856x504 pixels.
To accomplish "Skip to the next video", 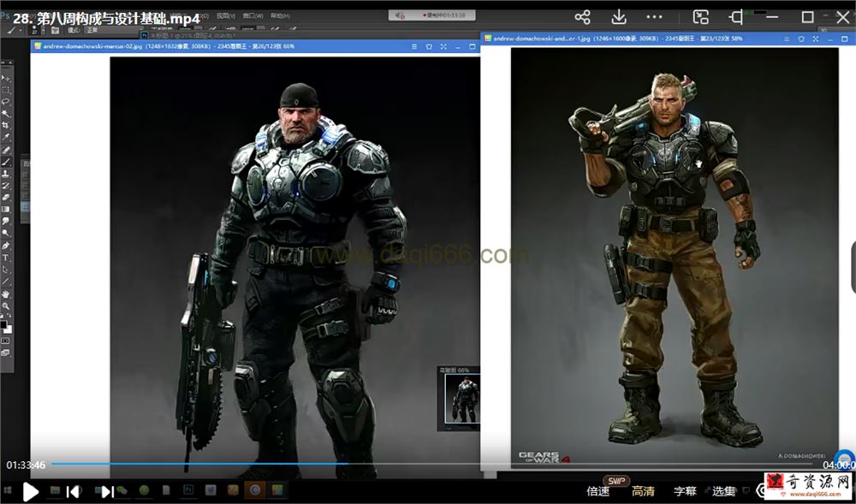I will point(107,491).
